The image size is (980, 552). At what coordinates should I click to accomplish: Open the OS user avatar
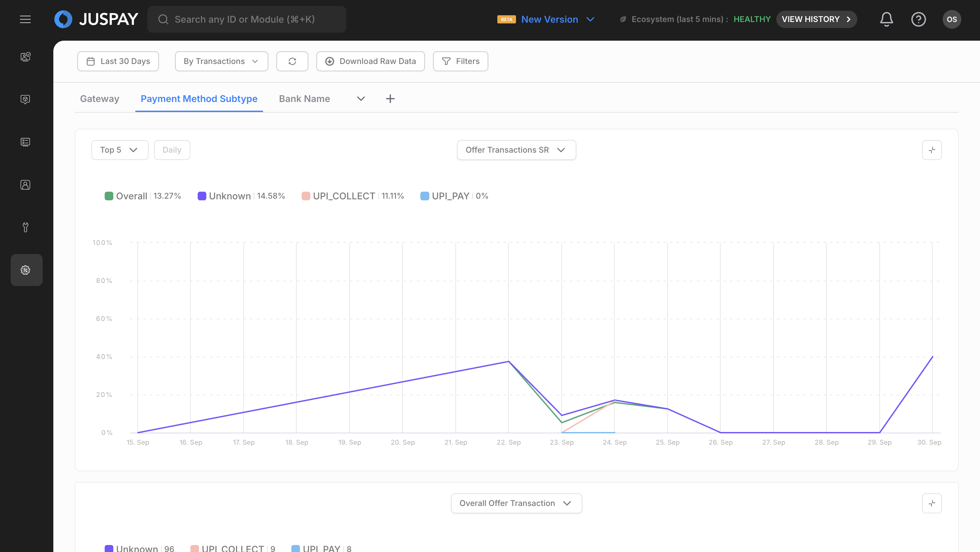tap(951, 19)
